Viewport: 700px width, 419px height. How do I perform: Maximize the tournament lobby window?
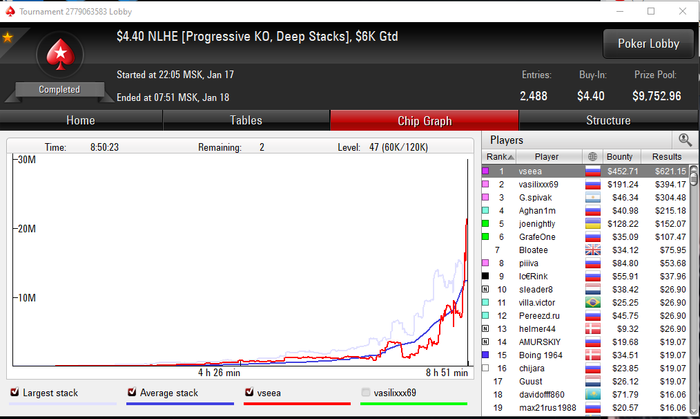[651, 11]
